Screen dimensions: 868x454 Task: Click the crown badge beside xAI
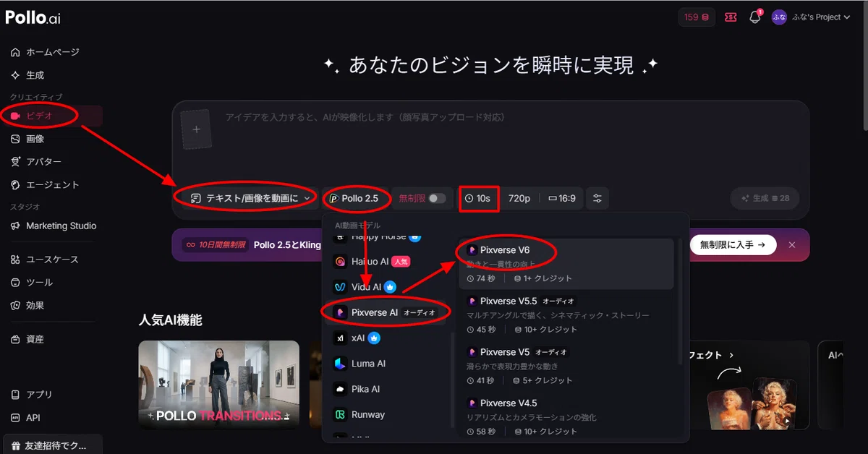(x=374, y=338)
